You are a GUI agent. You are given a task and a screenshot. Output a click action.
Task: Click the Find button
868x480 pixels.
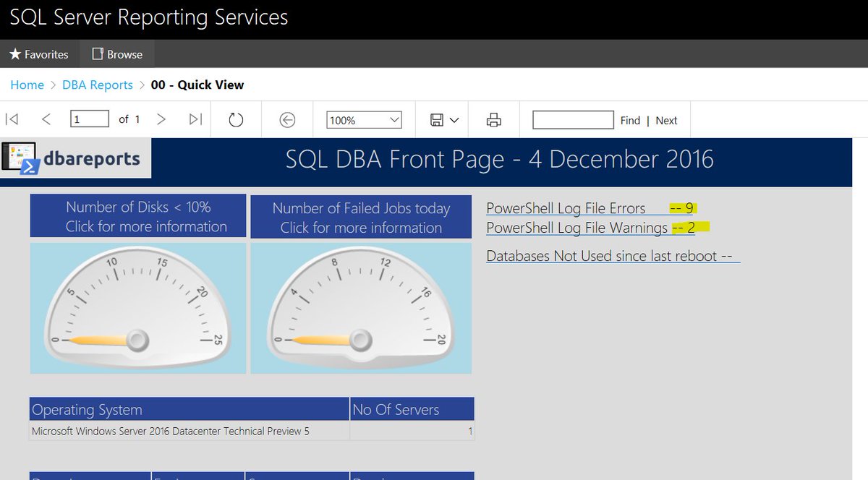click(x=630, y=121)
